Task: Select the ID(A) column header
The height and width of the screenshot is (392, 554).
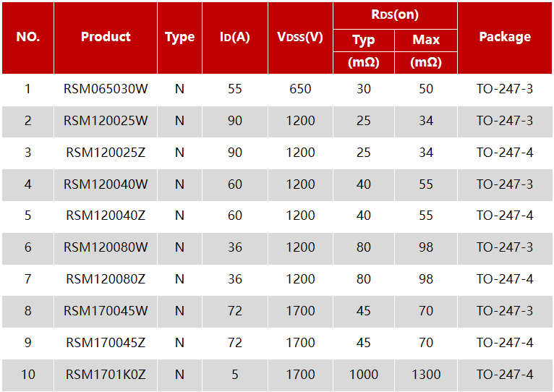Action: point(234,38)
